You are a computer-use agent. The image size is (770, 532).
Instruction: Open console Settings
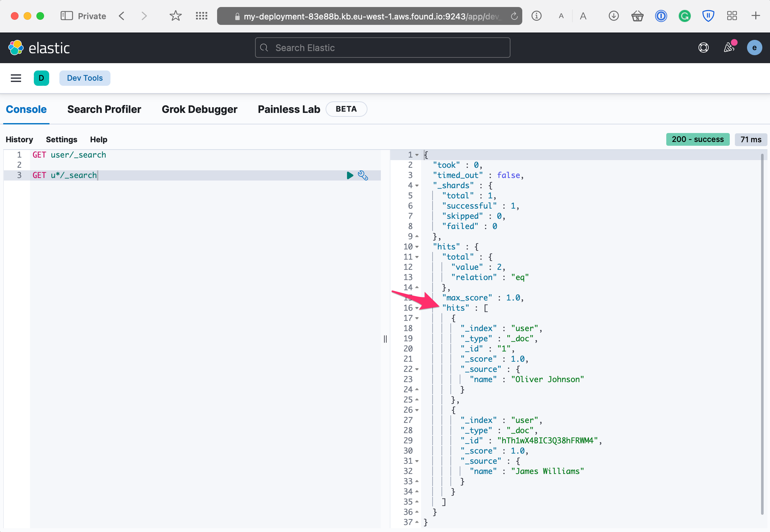pyautogui.click(x=61, y=139)
